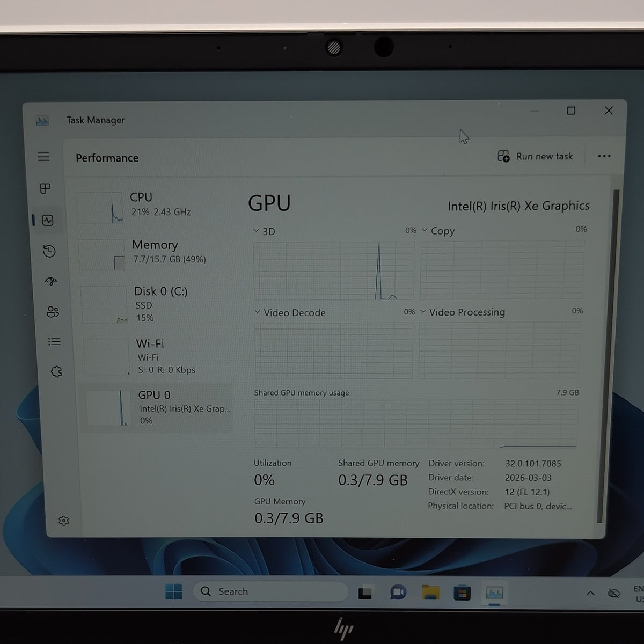Select the Wi-Fi performance entry
644x644 pixels.
(x=158, y=356)
